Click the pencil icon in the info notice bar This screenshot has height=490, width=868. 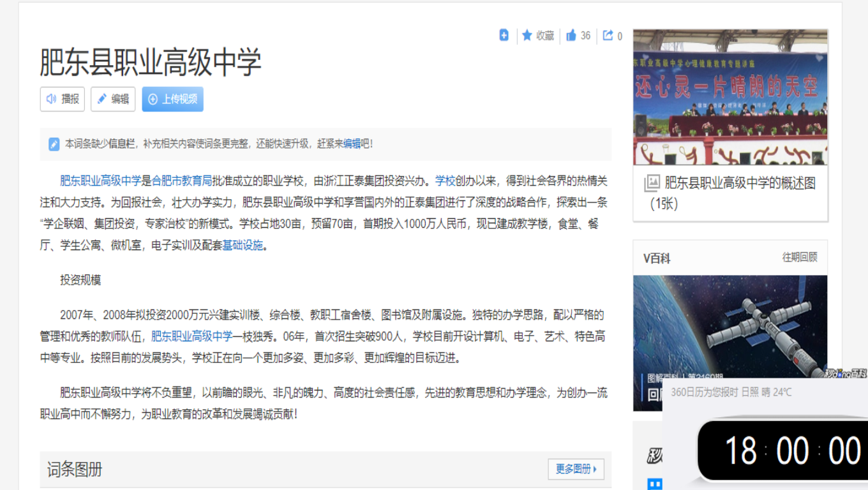(x=54, y=144)
